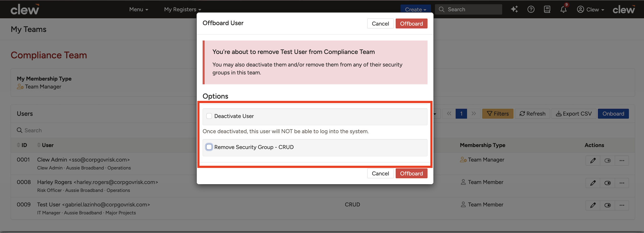644x233 pixels.
Task: Click red Offboard button in dialog header
Action: click(411, 24)
